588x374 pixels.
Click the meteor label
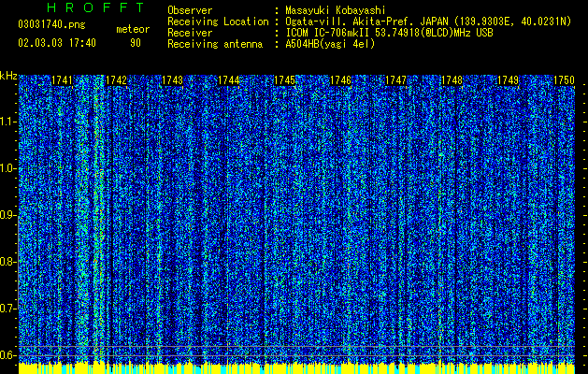click(x=133, y=29)
